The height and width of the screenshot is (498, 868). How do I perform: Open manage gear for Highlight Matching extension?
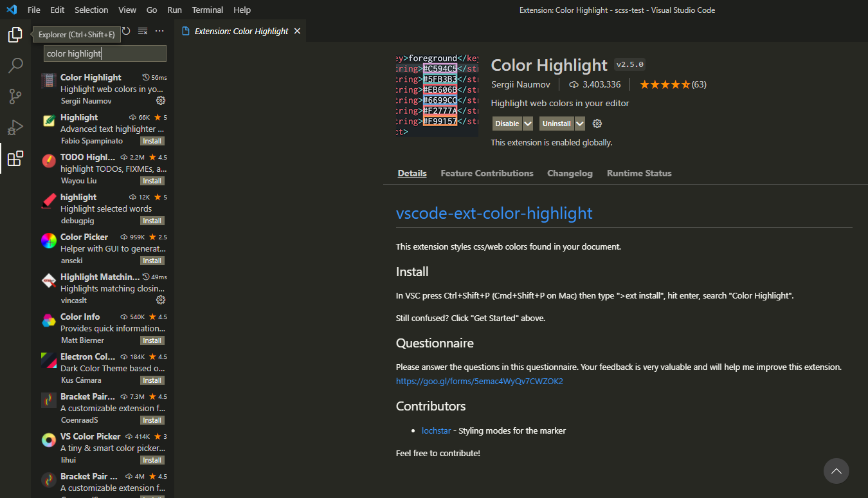161,300
